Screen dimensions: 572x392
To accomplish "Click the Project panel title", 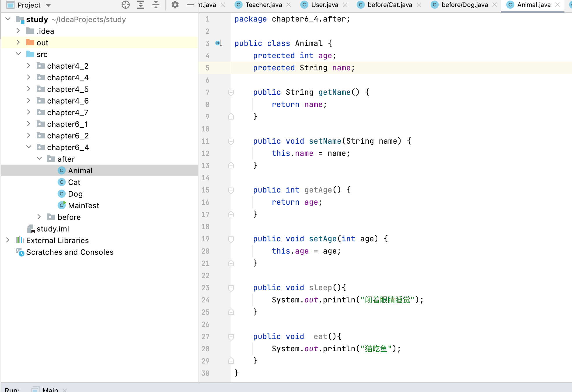I will (29, 5).
